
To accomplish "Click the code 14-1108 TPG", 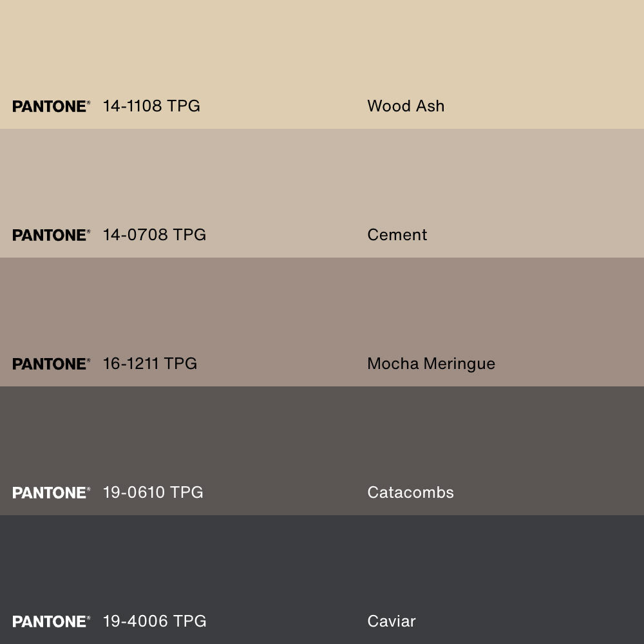I will 151,106.
